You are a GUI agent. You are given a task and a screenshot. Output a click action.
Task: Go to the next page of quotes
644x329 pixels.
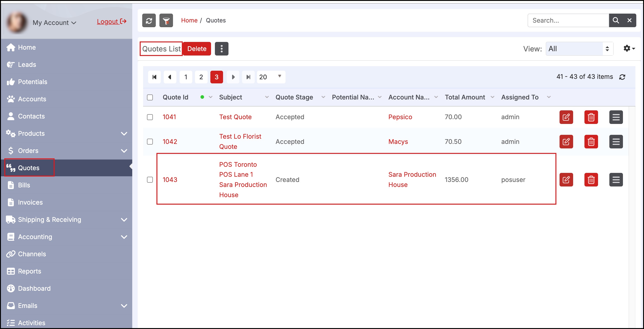coord(233,77)
